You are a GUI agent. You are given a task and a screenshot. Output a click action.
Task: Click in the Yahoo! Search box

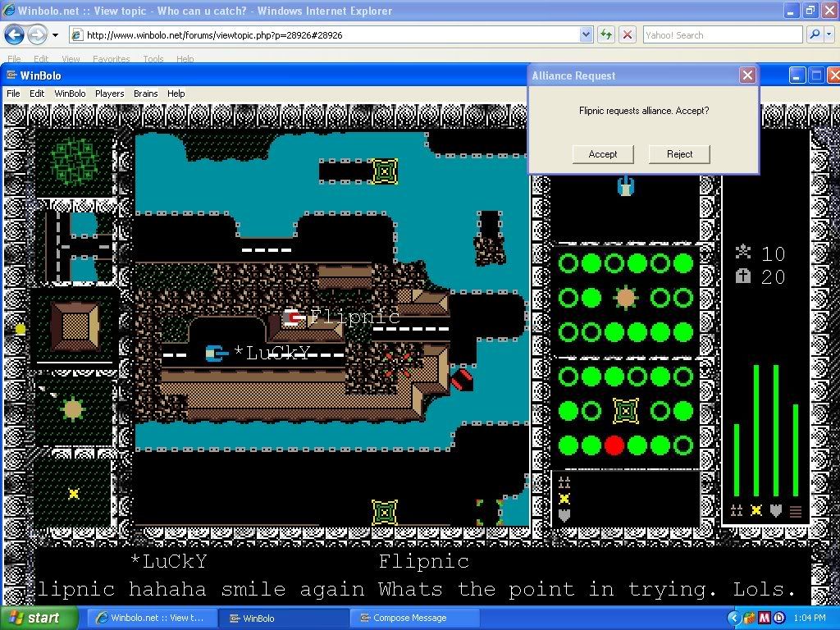click(x=722, y=35)
